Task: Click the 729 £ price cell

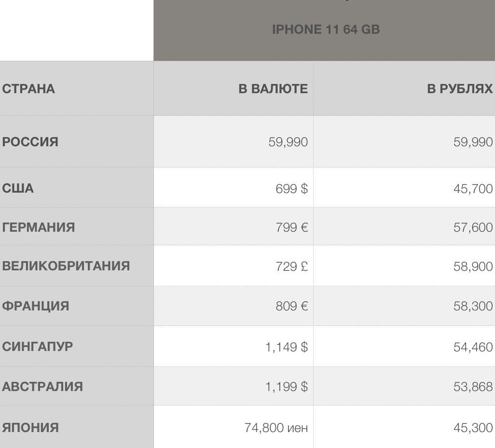Action: pyautogui.click(x=291, y=266)
